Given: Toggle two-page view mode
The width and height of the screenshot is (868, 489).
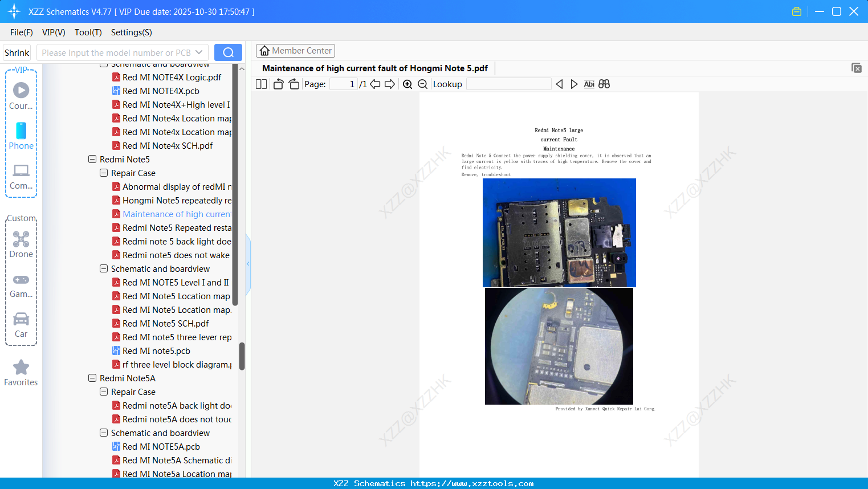Looking at the screenshot, I should pos(260,83).
